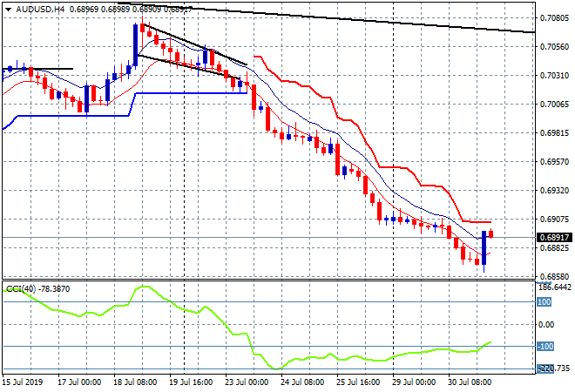Click the dropdown triangle beside AUDUSD,H4

tap(7, 9)
